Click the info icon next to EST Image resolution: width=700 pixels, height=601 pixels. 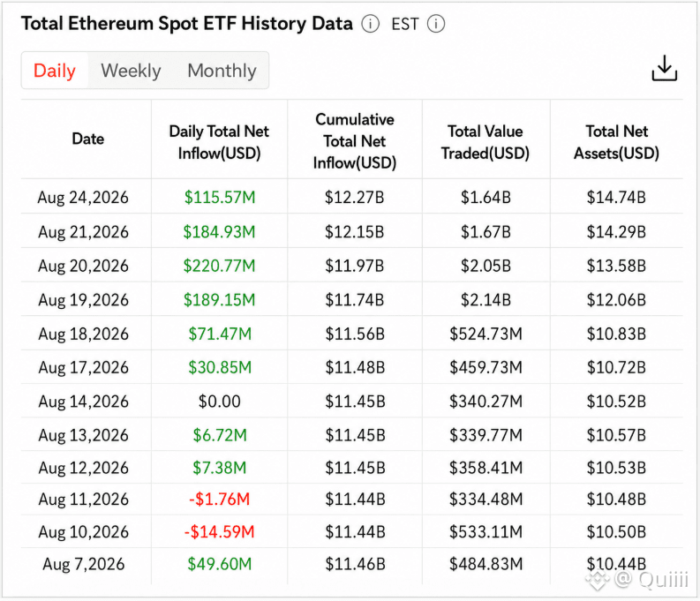pos(436,24)
